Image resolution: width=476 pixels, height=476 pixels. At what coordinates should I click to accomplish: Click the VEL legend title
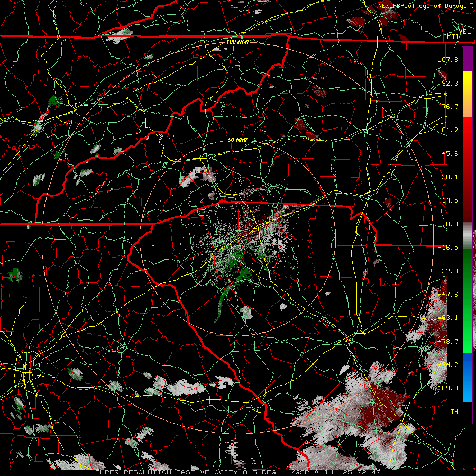pos(464,32)
